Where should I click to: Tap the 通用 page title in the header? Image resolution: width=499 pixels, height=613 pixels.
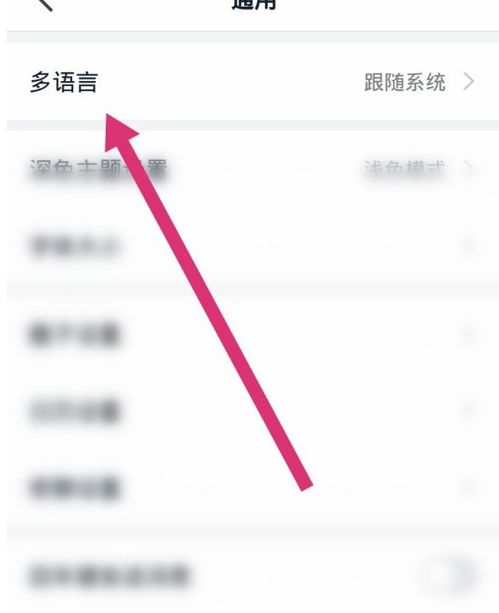tap(254, 4)
